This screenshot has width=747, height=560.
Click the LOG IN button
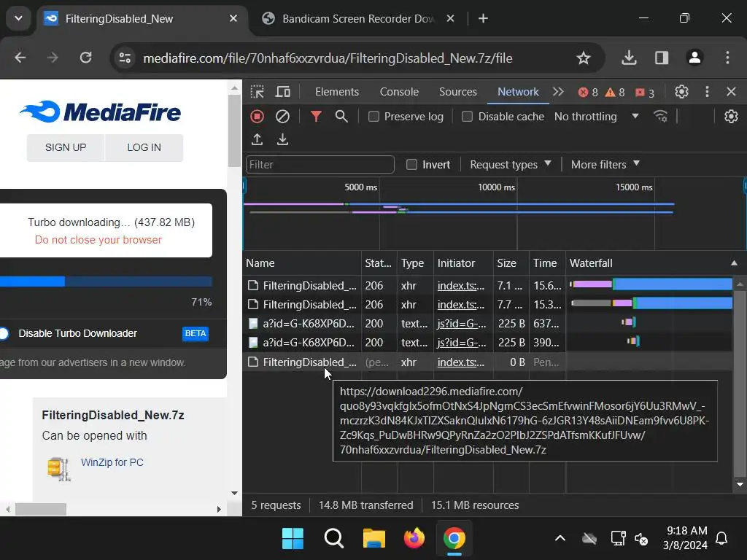[144, 147]
